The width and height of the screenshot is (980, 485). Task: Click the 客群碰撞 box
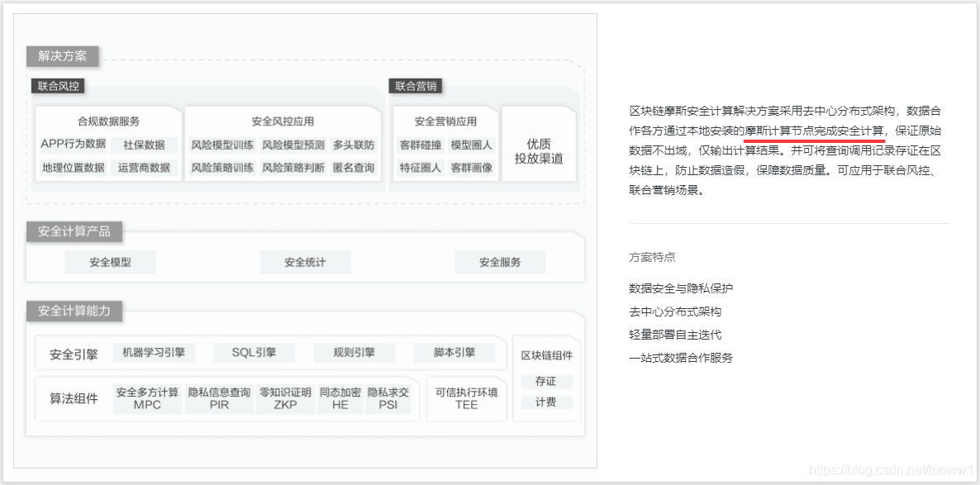tap(421, 145)
